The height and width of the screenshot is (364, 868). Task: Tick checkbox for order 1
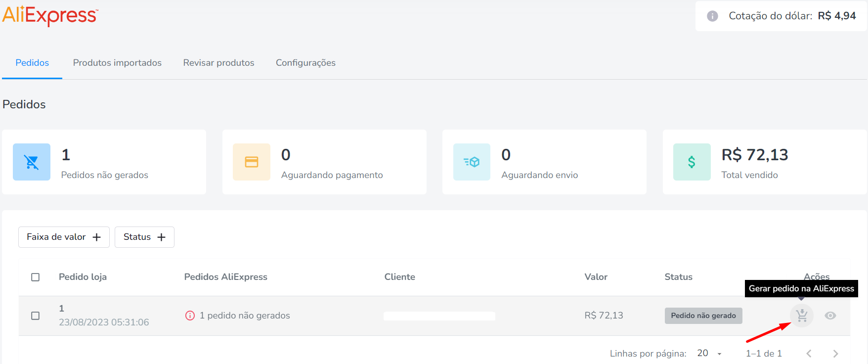pos(36,316)
